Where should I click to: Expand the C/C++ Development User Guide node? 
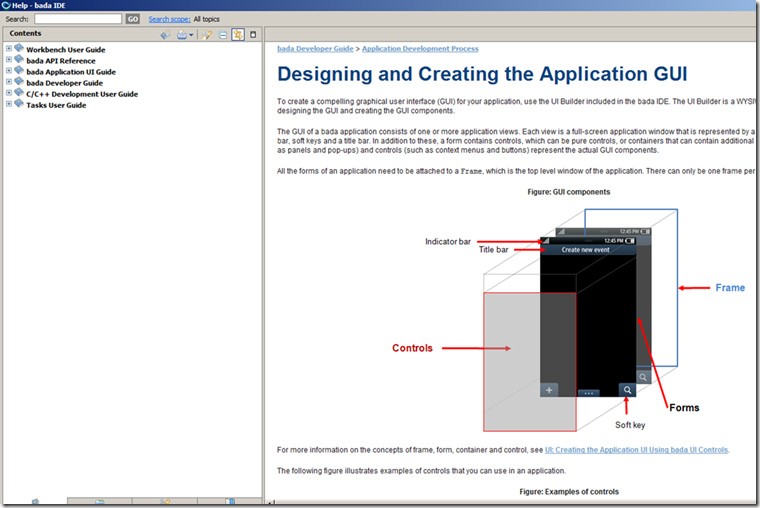tap(9, 93)
